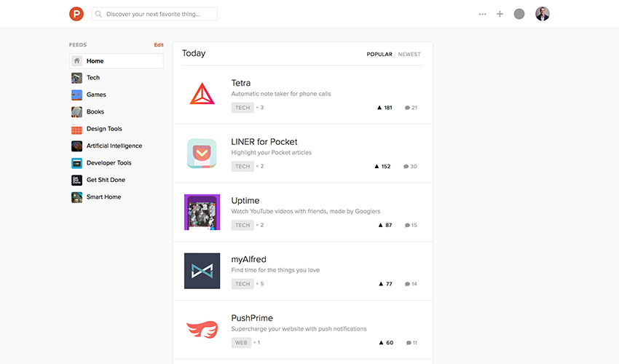Click 'Find time for the things you love'

click(275, 270)
